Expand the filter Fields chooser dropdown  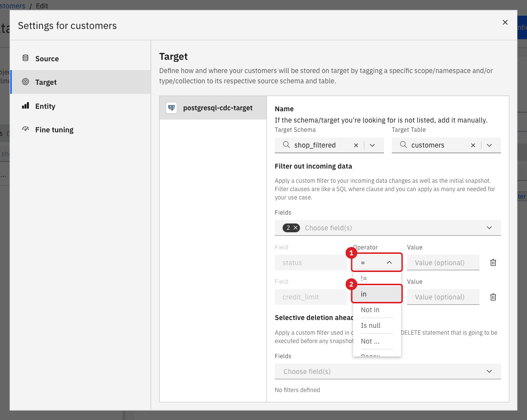pyautogui.click(x=489, y=228)
